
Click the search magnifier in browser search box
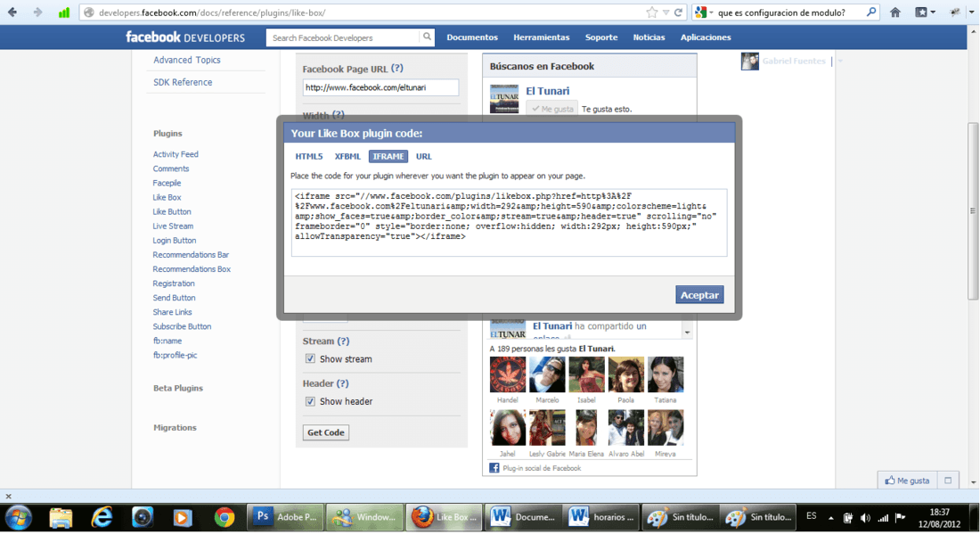pyautogui.click(x=871, y=12)
